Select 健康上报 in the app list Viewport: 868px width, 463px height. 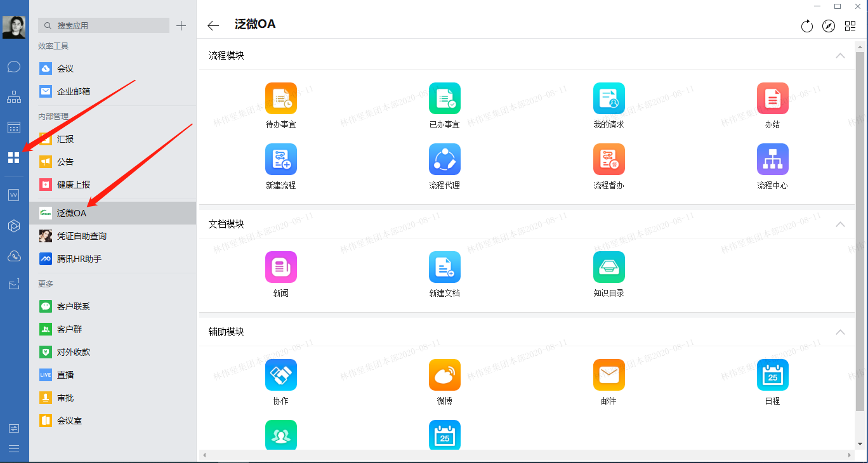(113, 185)
